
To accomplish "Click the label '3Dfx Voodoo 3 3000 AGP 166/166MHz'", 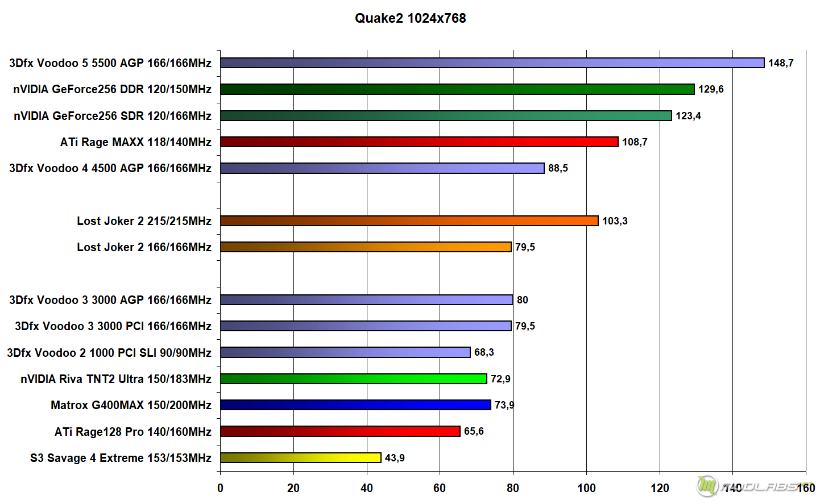I will (110, 300).
